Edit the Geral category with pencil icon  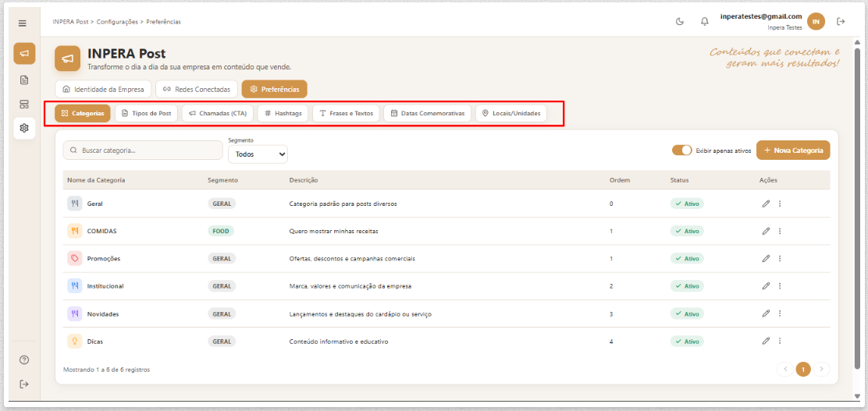coord(767,204)
